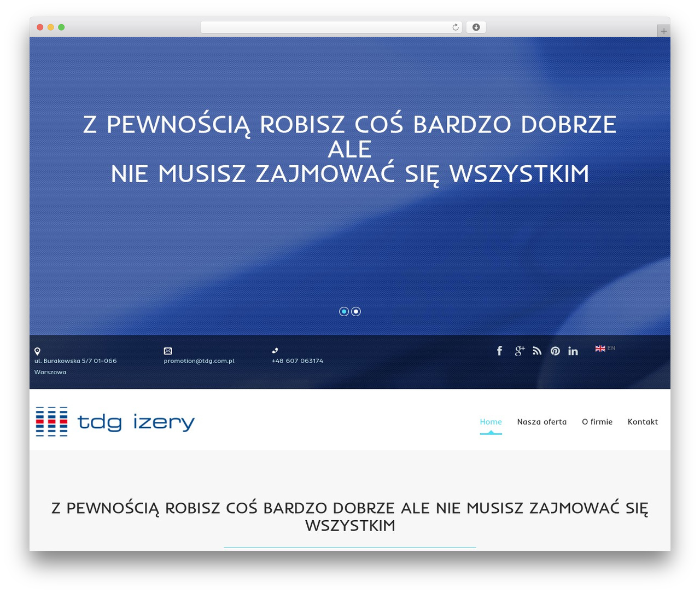Image resolution: width=700 pixels, height=593 pixels.
Task: Minimize the browser window with yellow button
Action: pyautogui.click(x=51, y=27)
